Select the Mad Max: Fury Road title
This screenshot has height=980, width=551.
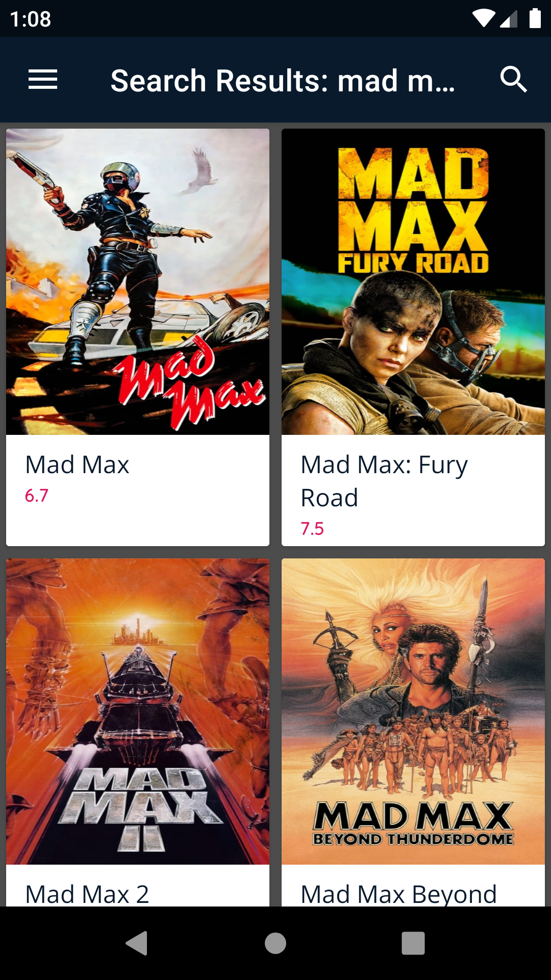point(384,481)
